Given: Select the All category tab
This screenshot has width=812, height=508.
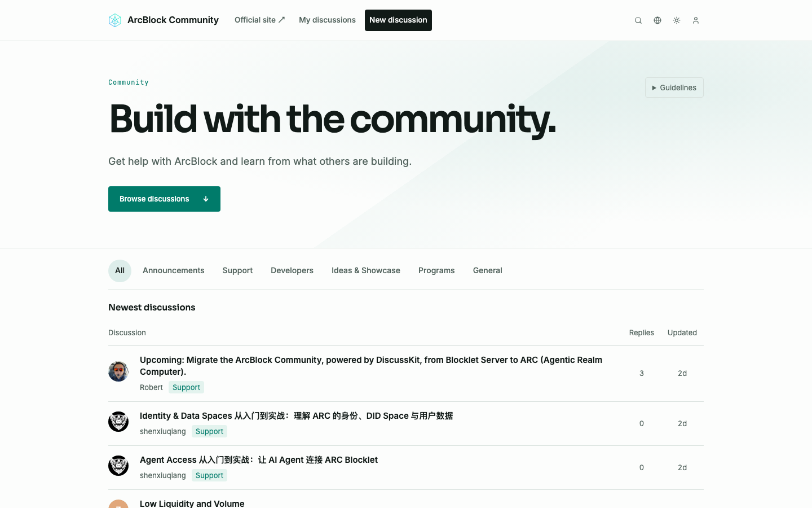Looking at the screenshot, I should coord(120,270).
